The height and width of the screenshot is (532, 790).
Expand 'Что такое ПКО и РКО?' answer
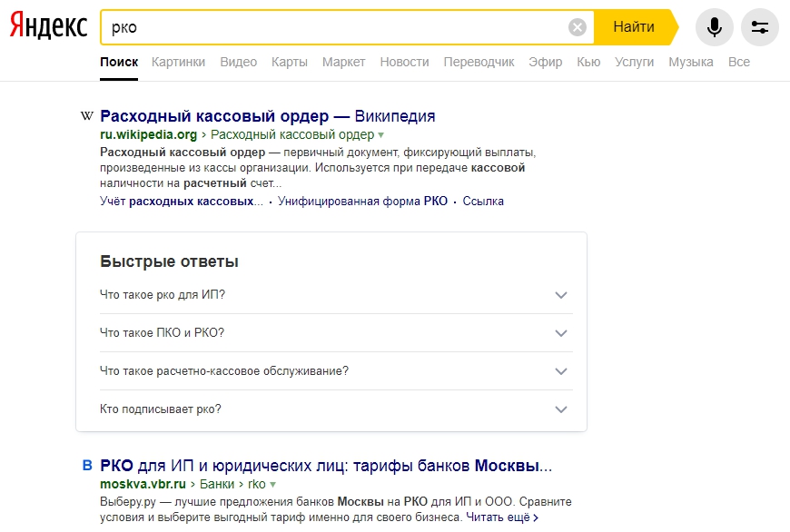(x=560, y=333)
